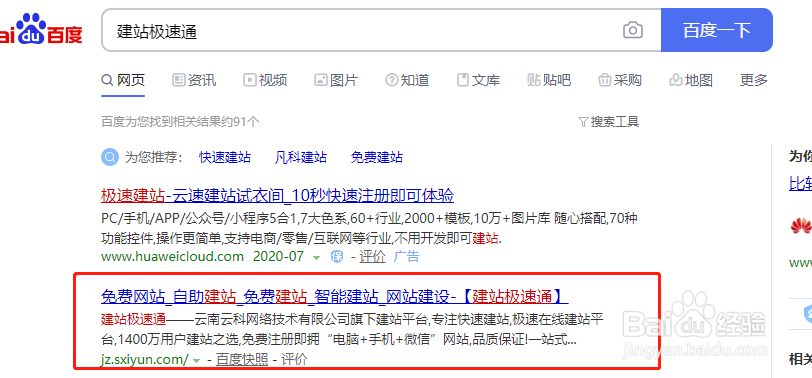
Task: Go to the 文库 tab
Action: (x=478, y=80)
